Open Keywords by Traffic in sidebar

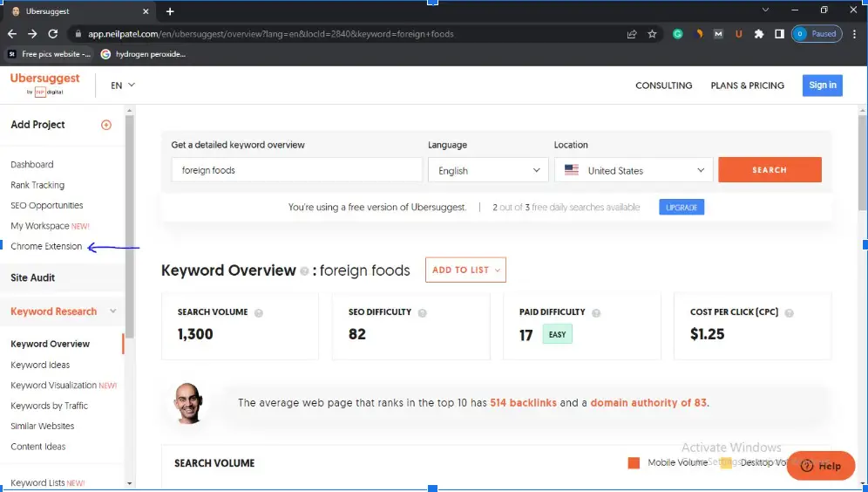coord(50,407)
